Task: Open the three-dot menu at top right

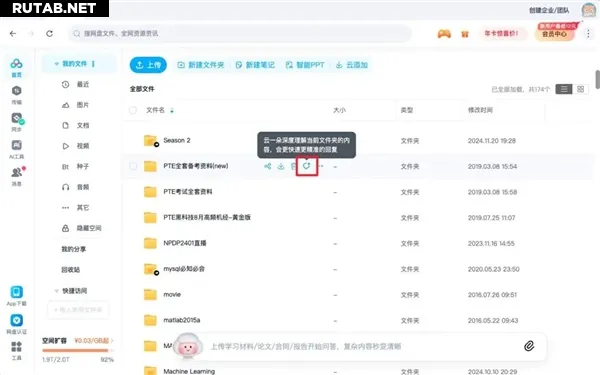Action: (588, 34)
